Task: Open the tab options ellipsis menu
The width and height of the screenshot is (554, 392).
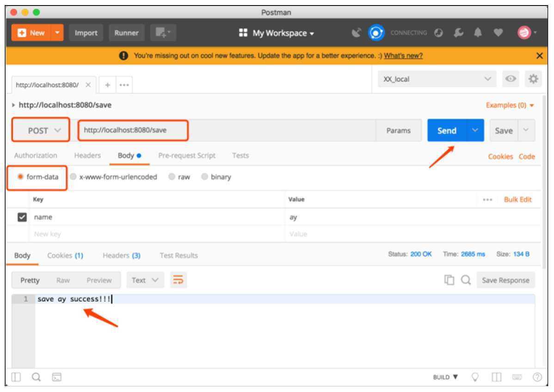Action: pyautogui.click(x=124, y=85)
